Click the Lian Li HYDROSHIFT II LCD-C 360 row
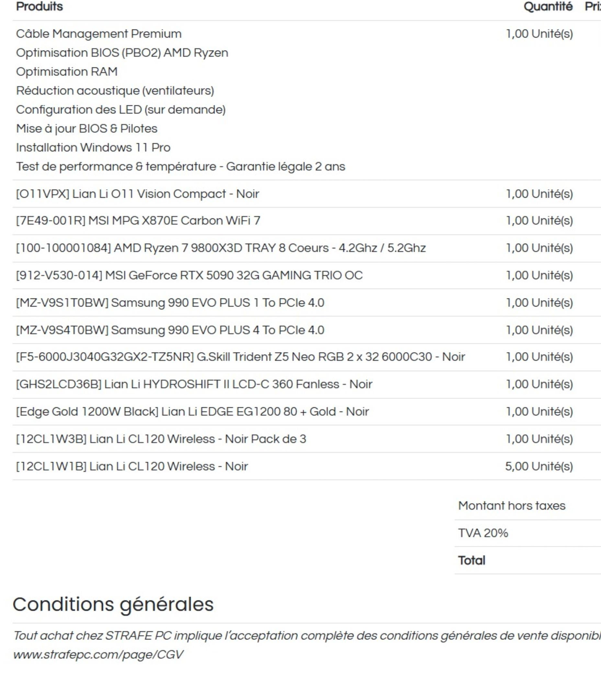 (194, 384)
